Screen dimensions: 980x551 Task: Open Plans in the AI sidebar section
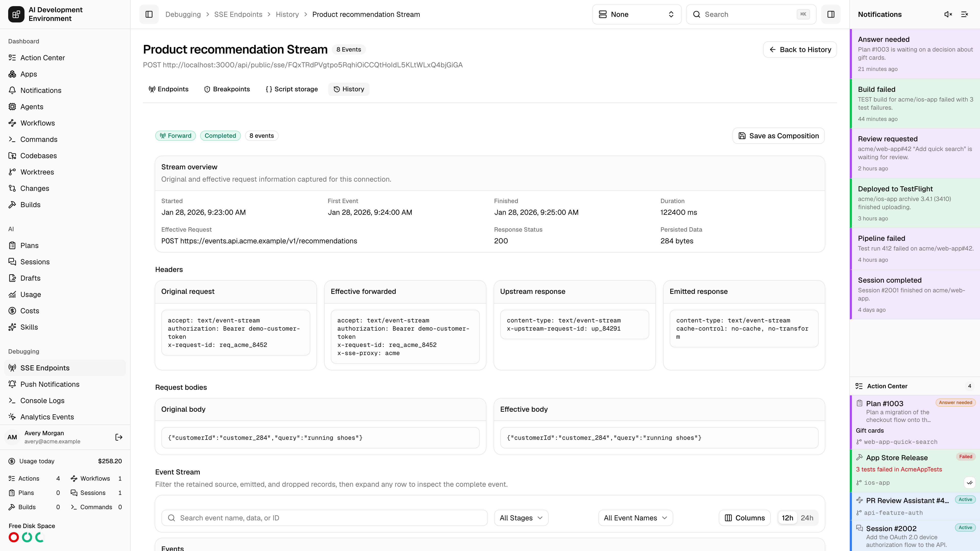tap(65, 246)
